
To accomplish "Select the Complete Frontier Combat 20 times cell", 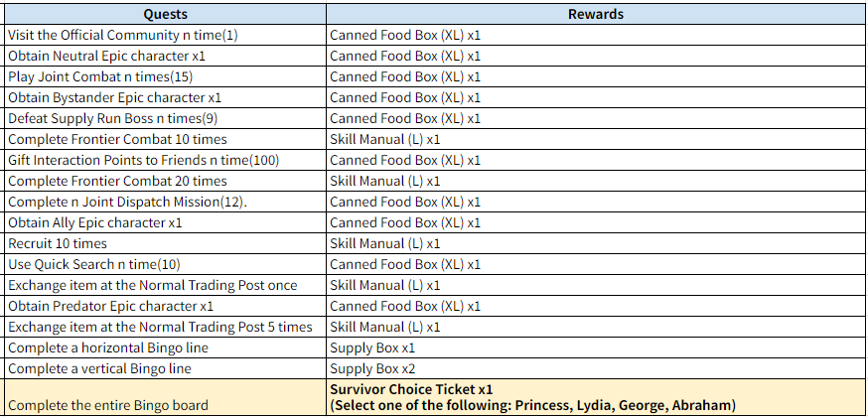I will pos(117,181).
